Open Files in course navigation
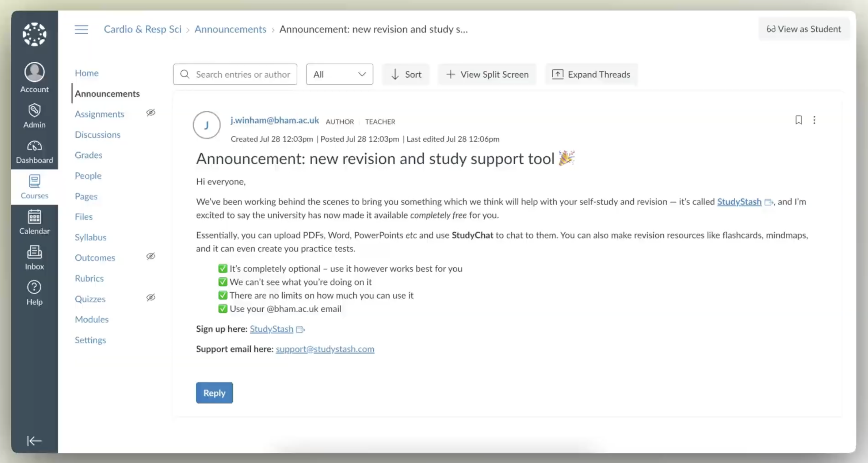The height and width of the screenshot is (463, 868). point(84,216)
